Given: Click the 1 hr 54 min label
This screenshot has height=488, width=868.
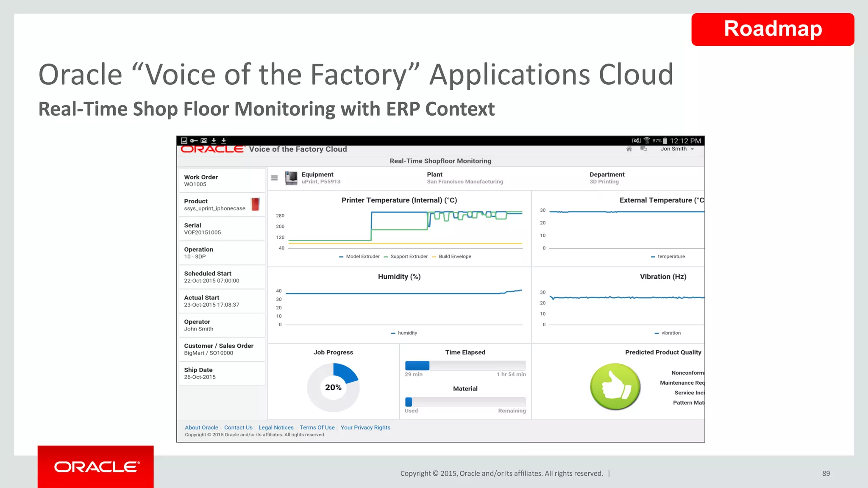Looking at the screenshot, I should coord(511,374).
